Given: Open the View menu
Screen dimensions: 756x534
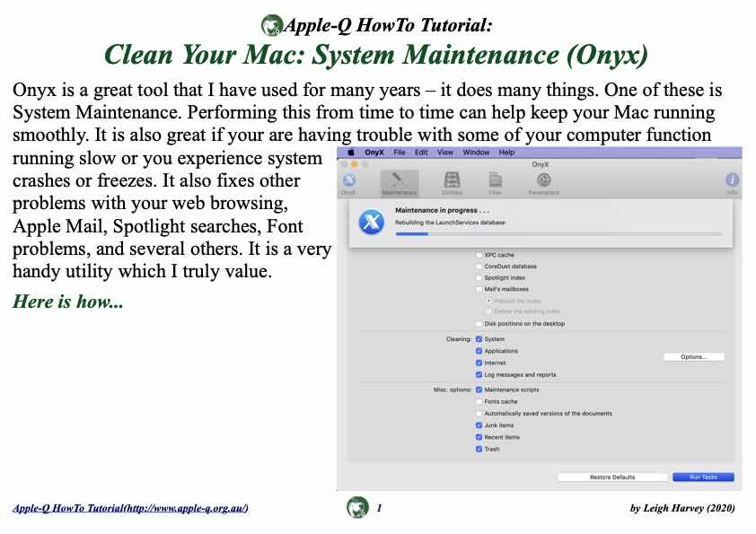Looking at the screenshot, I should pyautogui.click(x=445, y=153).
